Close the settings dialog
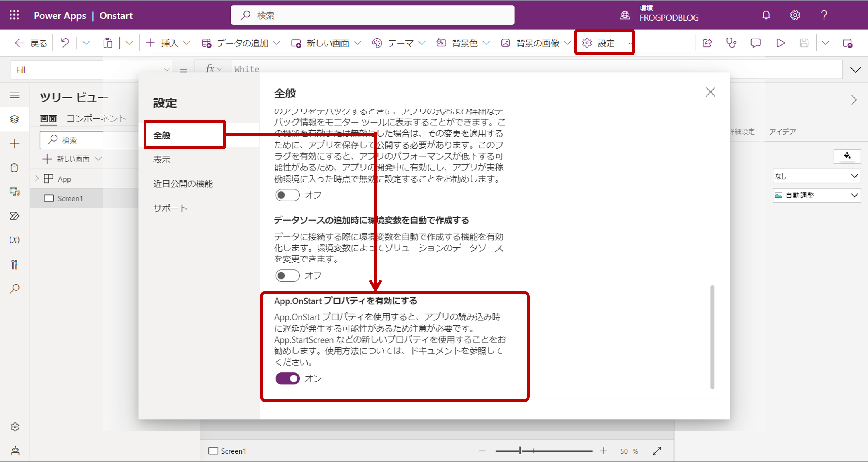The width and height of the screenshot is (868, 462). tap(710, 92)
